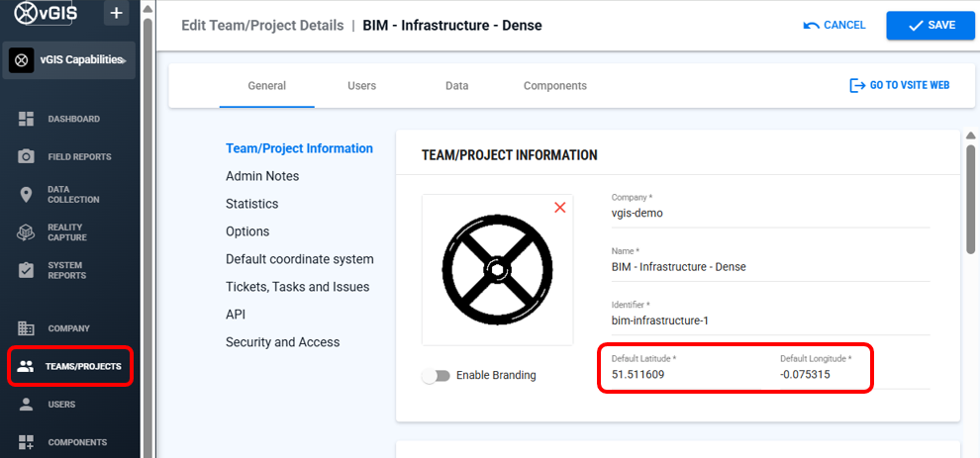
Task: Click the SAVE text label
Action: 941,25
